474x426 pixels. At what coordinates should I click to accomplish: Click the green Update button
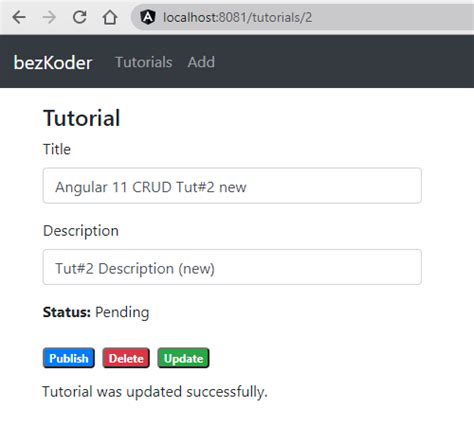tap(183, 358)
